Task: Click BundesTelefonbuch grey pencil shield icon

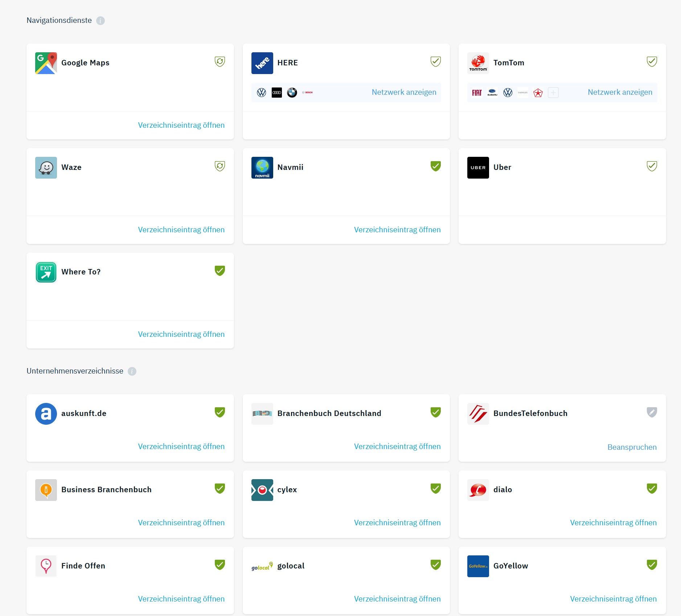Action: pyautogui.click(x=652, y=412)
